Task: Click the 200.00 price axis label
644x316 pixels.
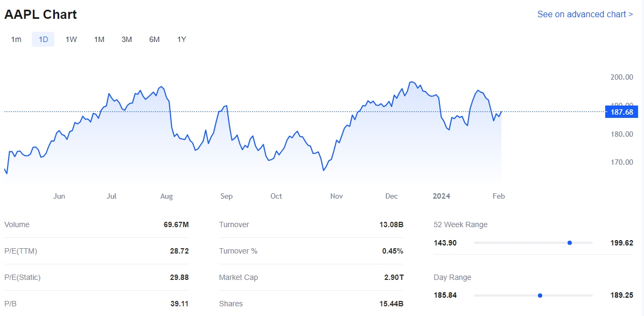Action: point(621,77)
